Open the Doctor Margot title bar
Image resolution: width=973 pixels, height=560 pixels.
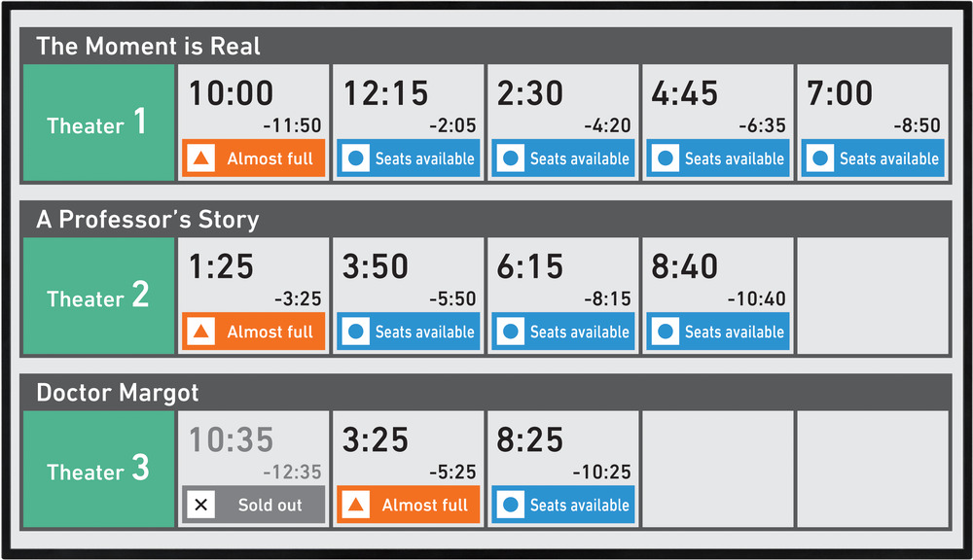pyautogui.click(x=486, y=392)
